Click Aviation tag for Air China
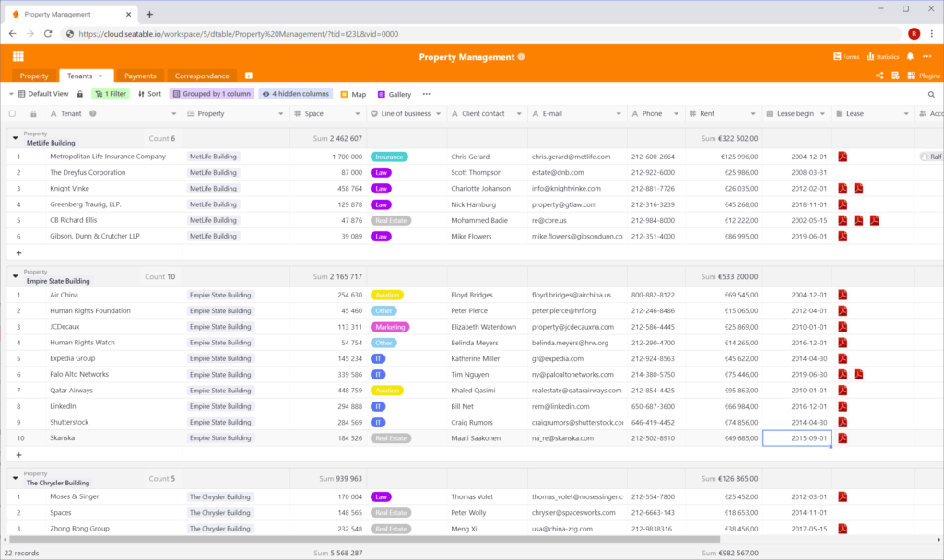The height and width of the screenshot is (560, 944). point(387,295)
